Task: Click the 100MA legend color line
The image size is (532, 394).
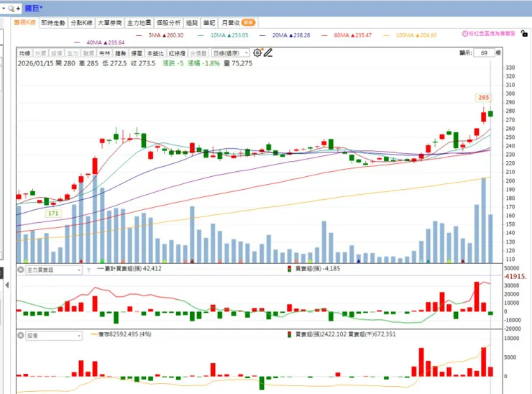Action: click(x=386, y=35)
